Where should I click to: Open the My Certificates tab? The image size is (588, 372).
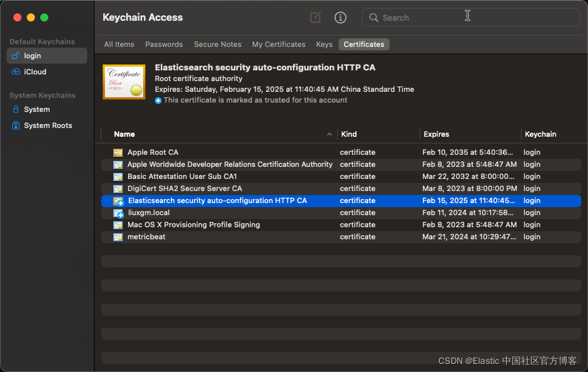pyautogui.click(x=278, y=44)
